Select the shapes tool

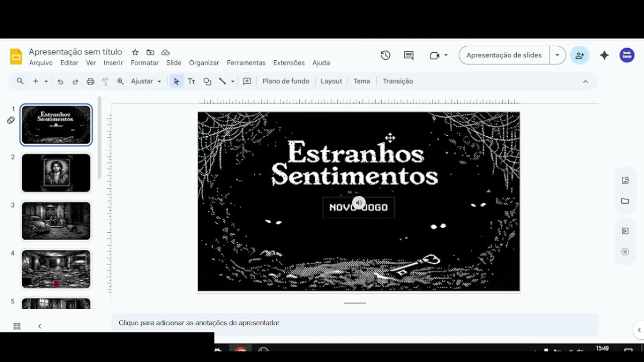(207, 81)
